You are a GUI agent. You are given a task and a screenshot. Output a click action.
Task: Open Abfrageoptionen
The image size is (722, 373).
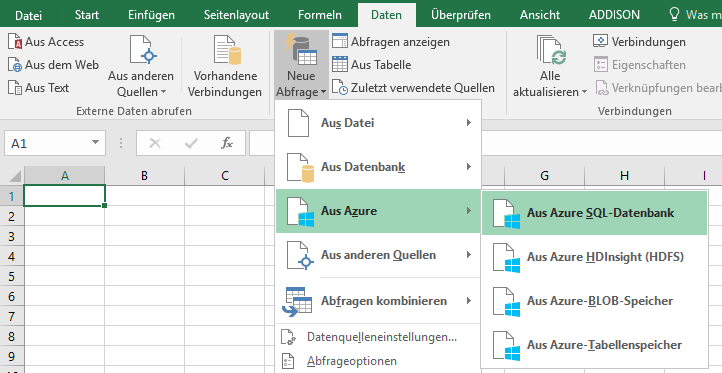378,361
